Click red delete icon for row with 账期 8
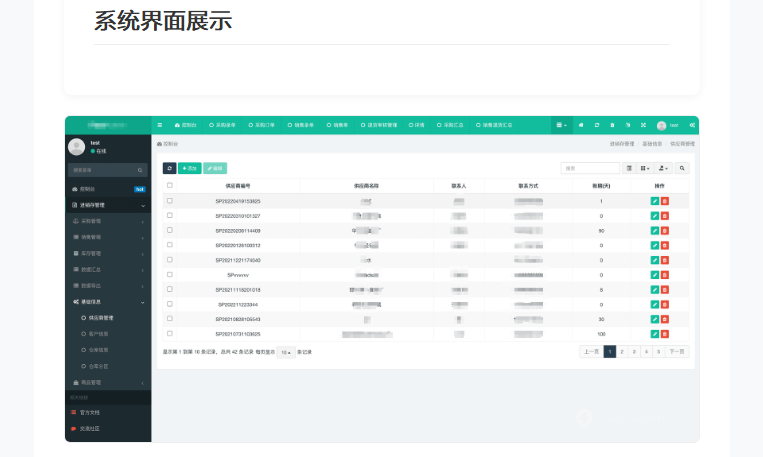 pyautogui.click(x=665, y=290)
